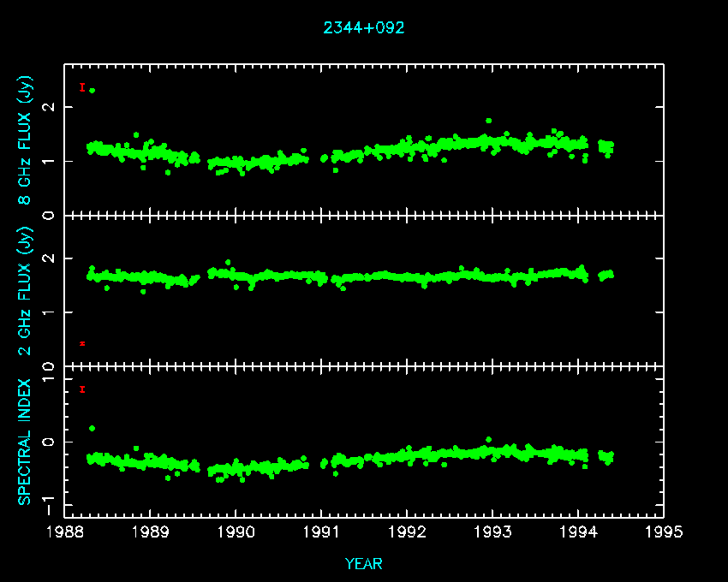728x582 pixels.
Task: Click the red error bar in 8 GHz panel
Action: tap(82, 87)
